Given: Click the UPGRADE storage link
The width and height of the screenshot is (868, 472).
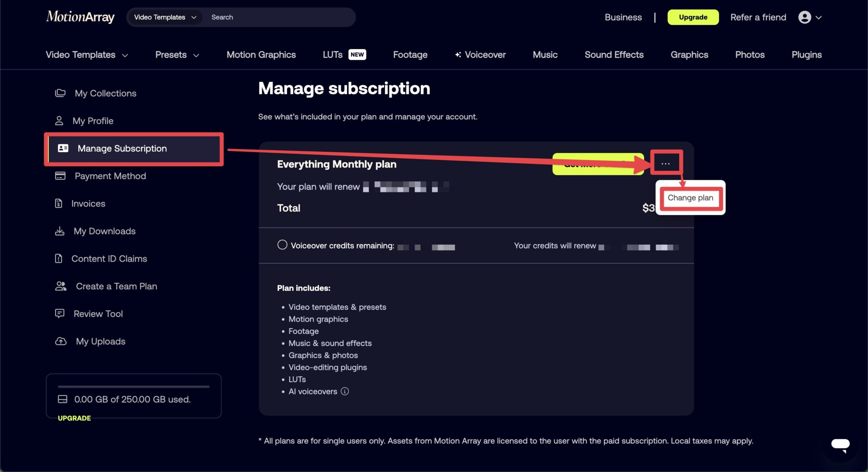Looking at the screenshot, I should 74,418.
